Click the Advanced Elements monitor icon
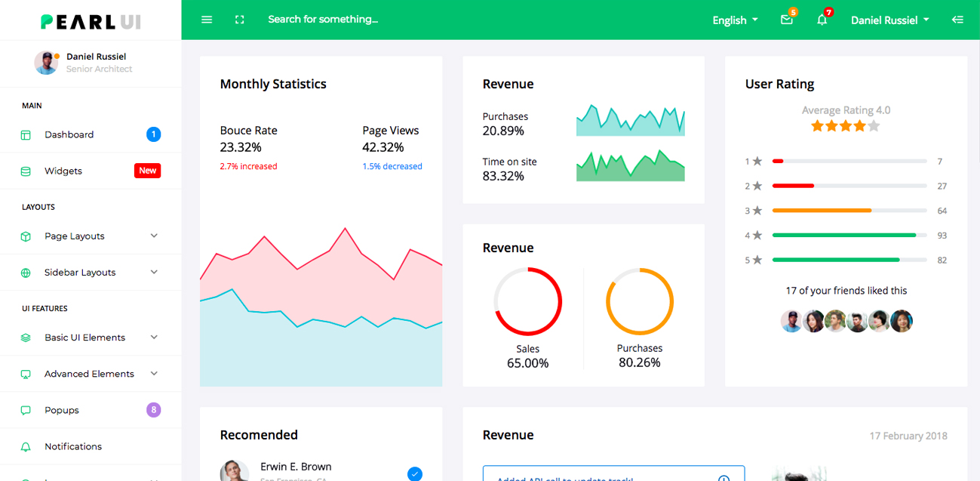The height and width of the screenshot is (481, 980). click(x=26, y=374)
